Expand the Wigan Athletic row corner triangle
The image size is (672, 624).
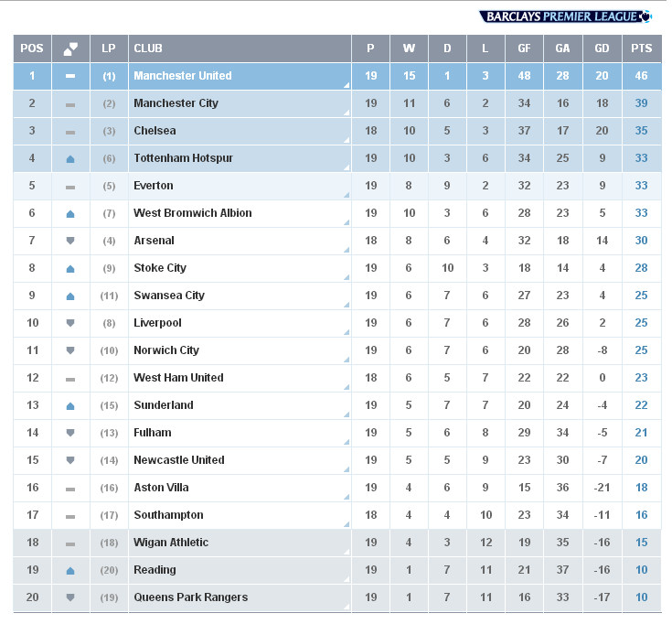pyautogui.click(x=347, y=553)
